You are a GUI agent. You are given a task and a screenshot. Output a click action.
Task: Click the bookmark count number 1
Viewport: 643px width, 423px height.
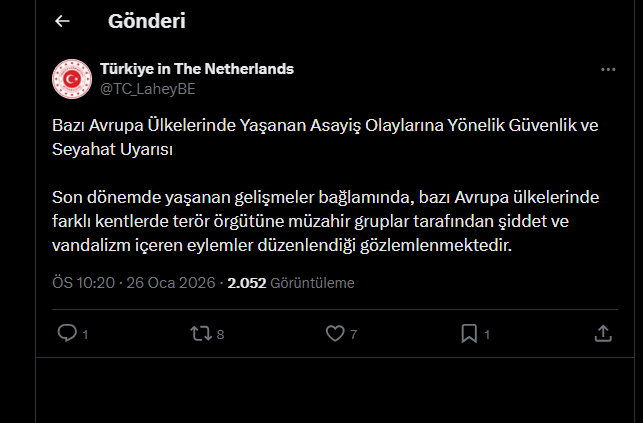pyautogui.click(x=487, y=335)
